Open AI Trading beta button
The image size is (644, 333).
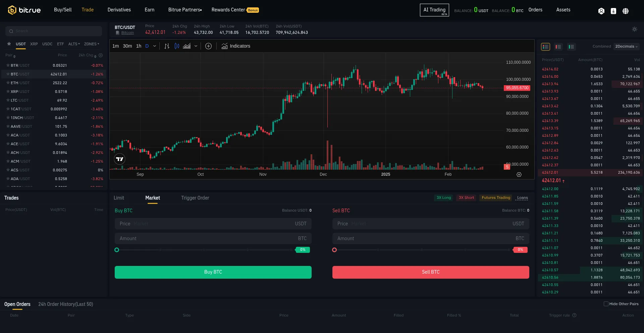(434, 10)
